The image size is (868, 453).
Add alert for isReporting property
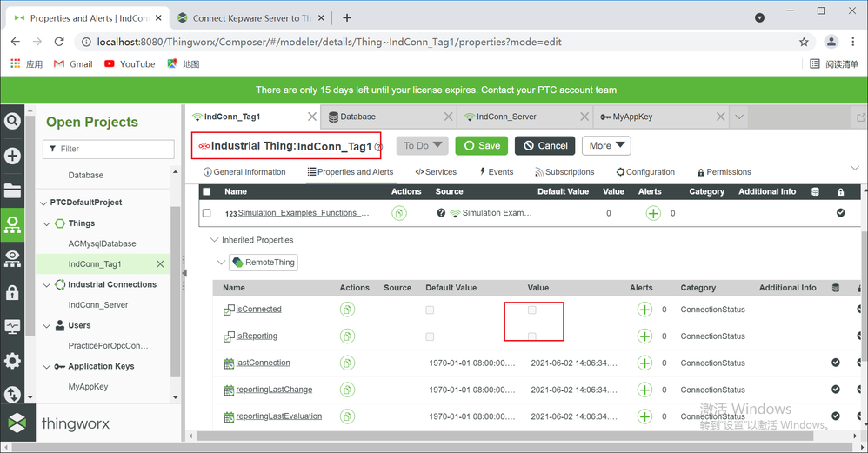click(644, 336)
